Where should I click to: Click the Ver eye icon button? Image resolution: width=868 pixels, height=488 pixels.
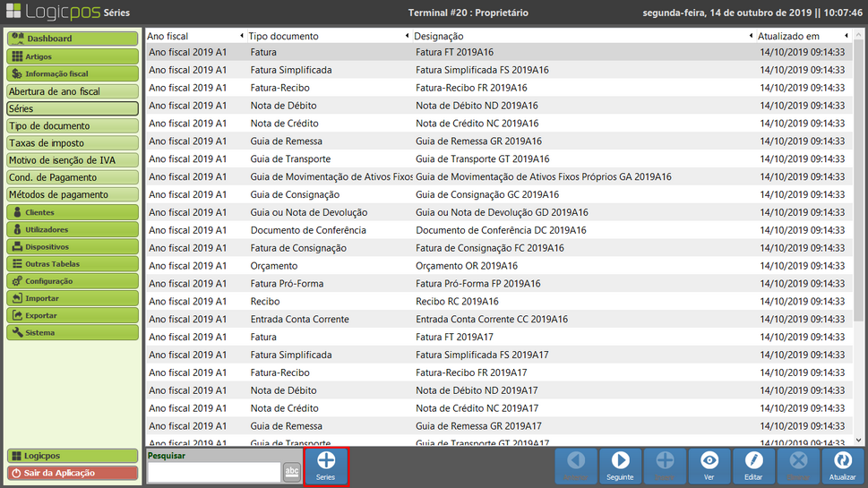[709, 466]
